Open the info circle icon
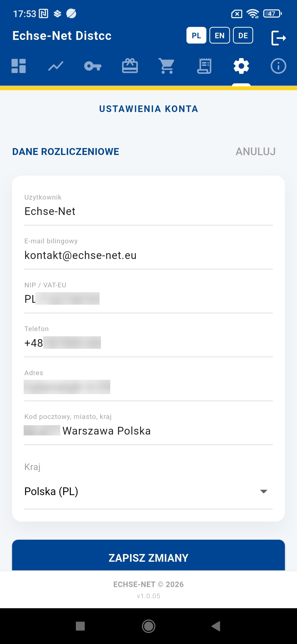This screenshot has width=297, height=644. point(278,66)
